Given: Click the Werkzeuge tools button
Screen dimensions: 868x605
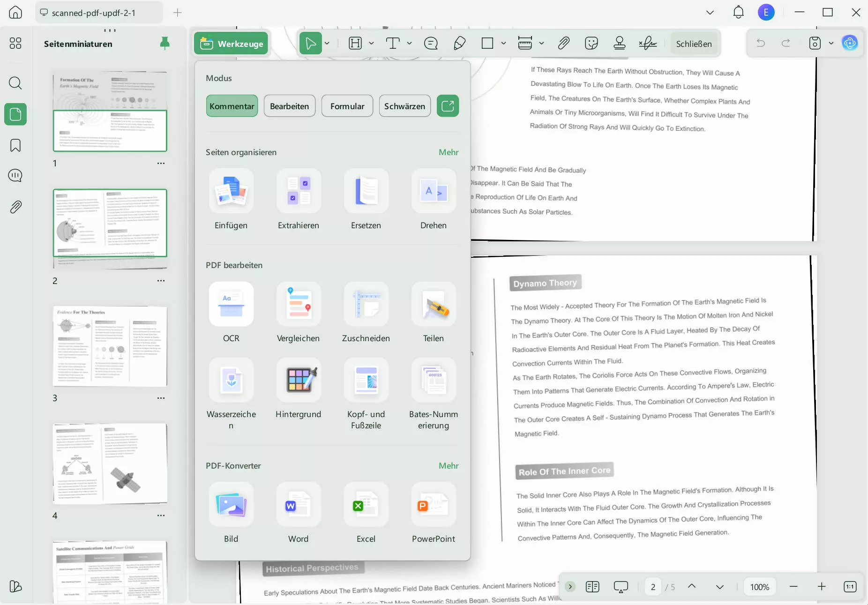Looking at the screenshot, I should [232, 44].
